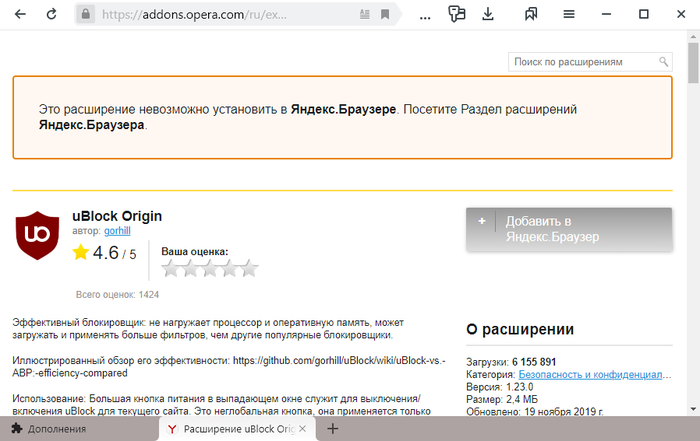Open a new tab with plus button
Viewport: 700px width, 441px height.
point(334,429)
